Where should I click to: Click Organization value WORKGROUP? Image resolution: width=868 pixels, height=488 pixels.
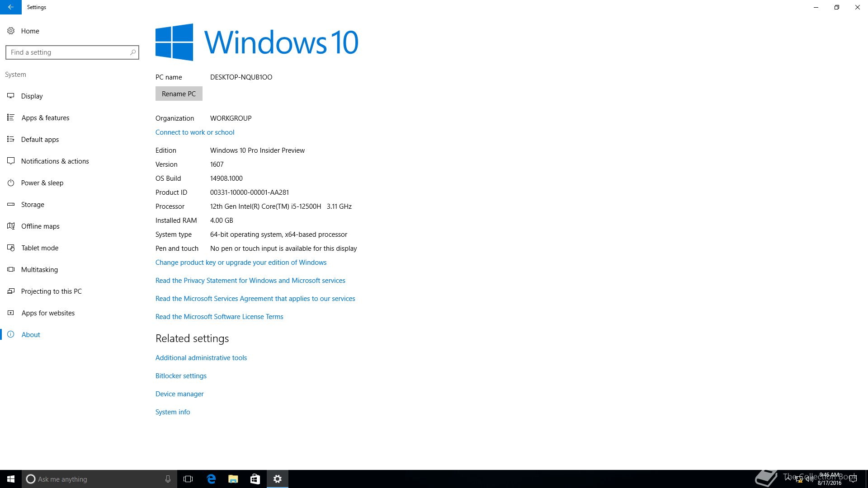(x=231, y=118)
